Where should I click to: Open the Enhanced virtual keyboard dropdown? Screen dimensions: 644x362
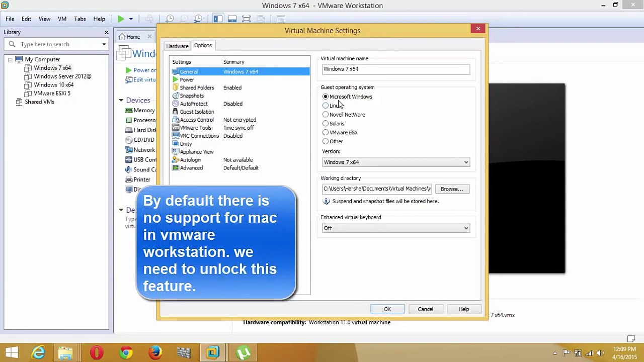(x=396, y=228)
